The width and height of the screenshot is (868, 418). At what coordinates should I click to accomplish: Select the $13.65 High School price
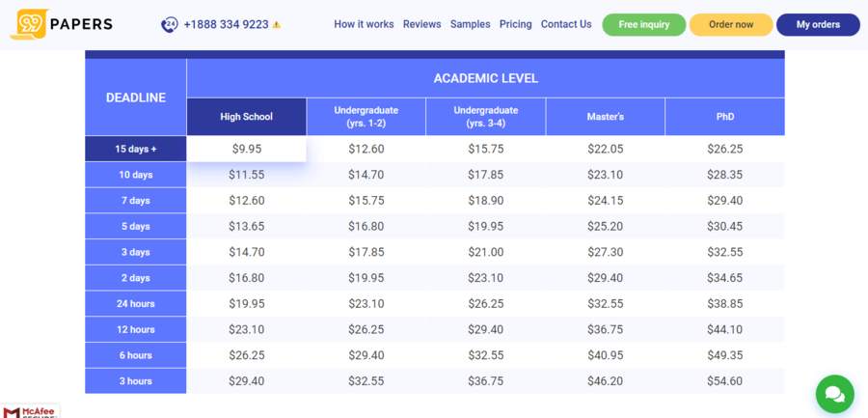(x=246, y=226)
